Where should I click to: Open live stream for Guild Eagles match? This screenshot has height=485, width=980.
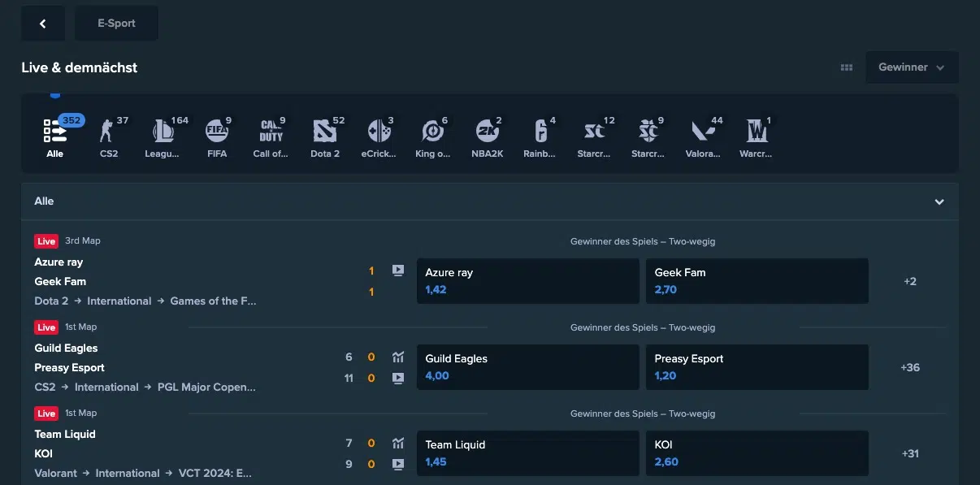pos(398,378)
